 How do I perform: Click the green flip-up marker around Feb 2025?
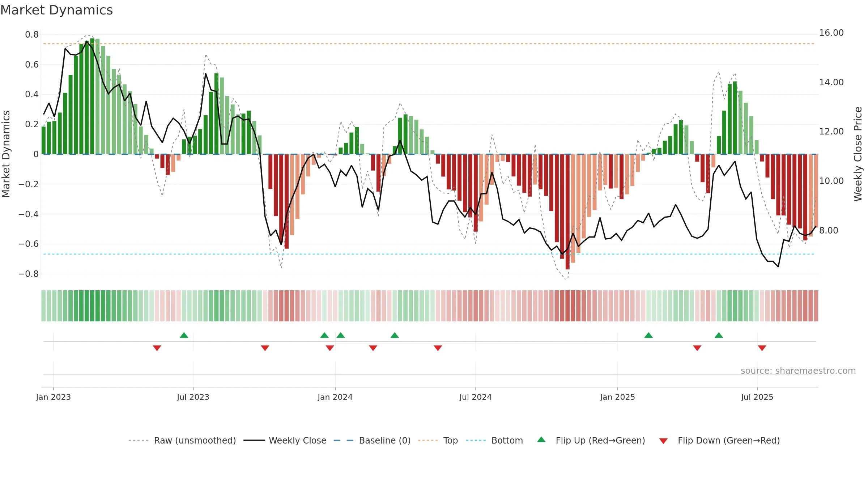[x=648, y=335]
